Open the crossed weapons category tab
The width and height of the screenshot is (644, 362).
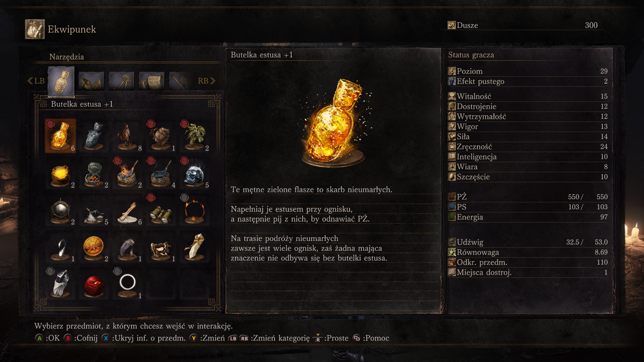180,81
